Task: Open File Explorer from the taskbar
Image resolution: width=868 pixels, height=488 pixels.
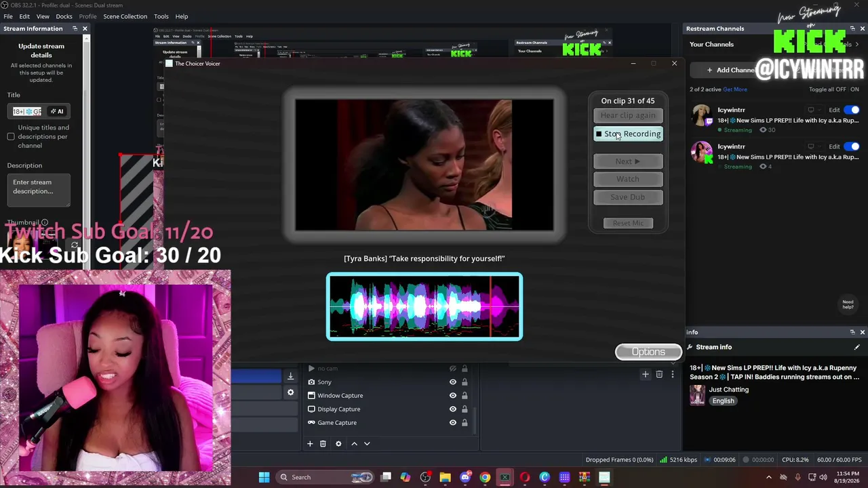Action: pyautogui.click(x=445, y=477)
